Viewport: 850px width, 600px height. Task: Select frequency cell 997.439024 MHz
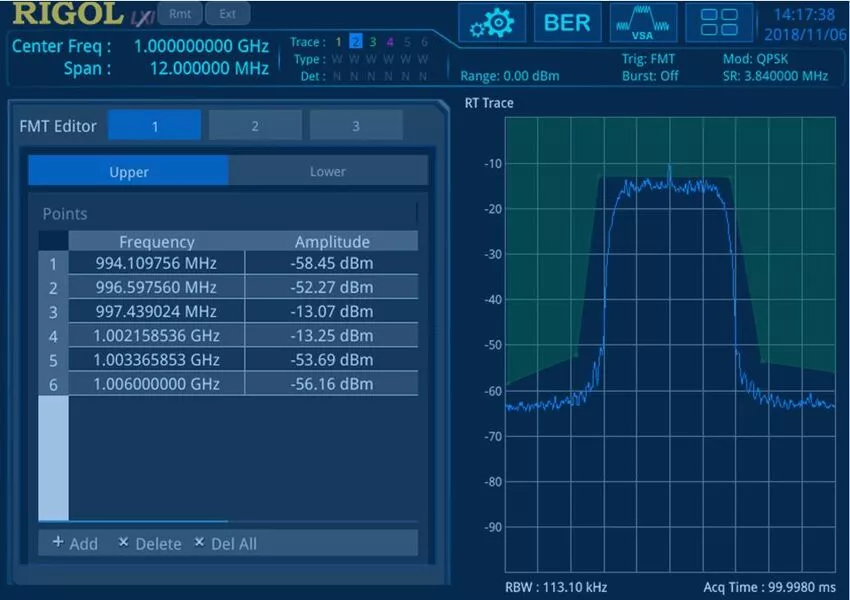156,311
